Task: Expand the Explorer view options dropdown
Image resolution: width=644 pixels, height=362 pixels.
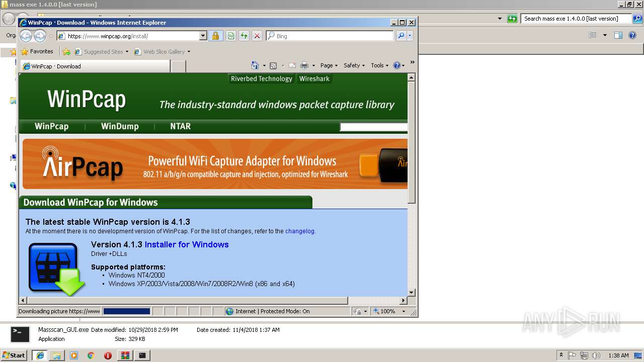Action: (605, 35)
